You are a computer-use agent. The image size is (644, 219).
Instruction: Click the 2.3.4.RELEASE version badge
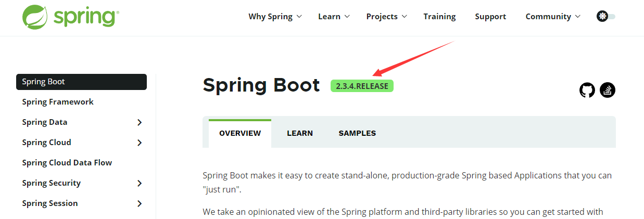[x=362, y=86]
